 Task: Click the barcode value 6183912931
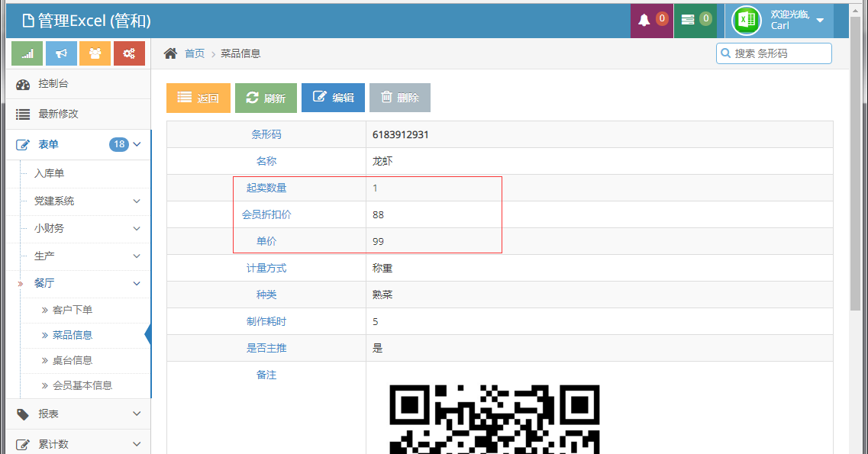point(401,134)
